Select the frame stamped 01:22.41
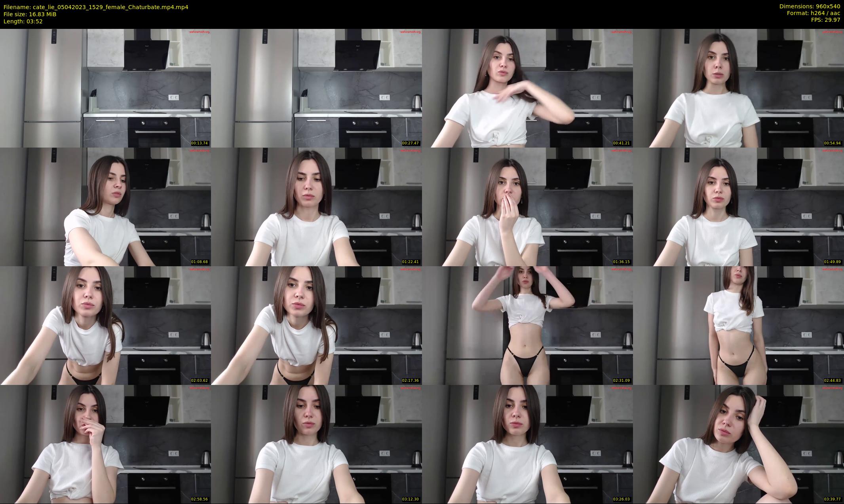This screenshot has height=504, width=844. (316, 207)
